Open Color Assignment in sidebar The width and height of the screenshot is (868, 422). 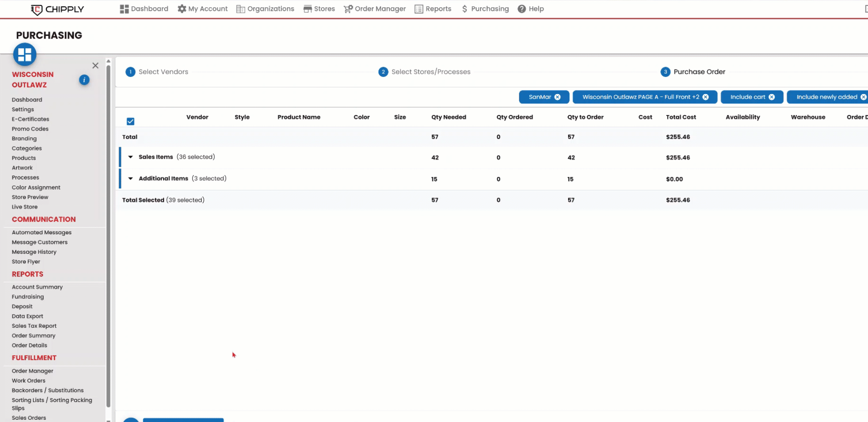[36, 187]
